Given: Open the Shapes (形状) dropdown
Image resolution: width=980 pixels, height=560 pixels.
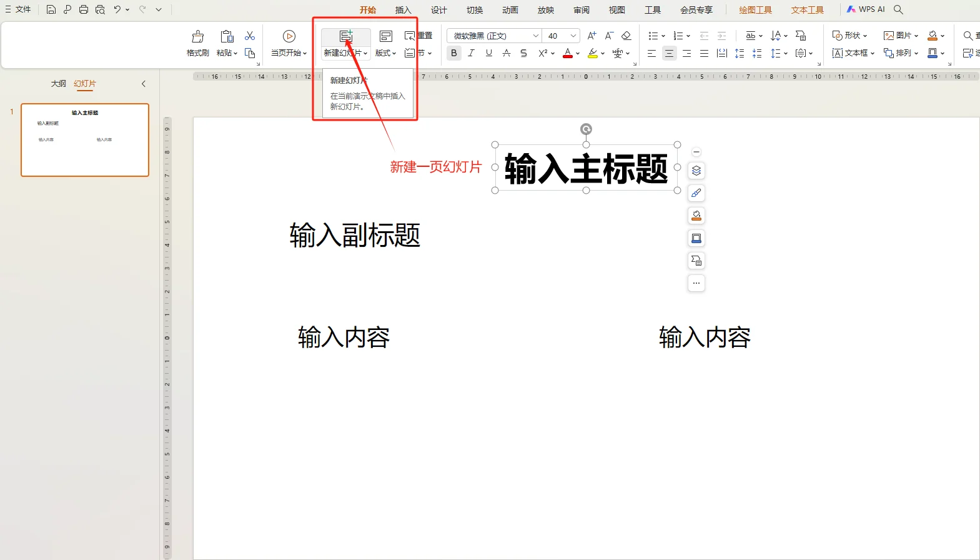Looking at the screenshot, I should [x=850, y=36].
